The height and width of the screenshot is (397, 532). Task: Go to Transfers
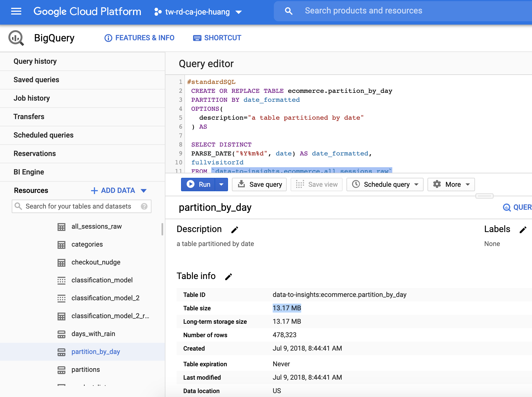pos(82,117)
